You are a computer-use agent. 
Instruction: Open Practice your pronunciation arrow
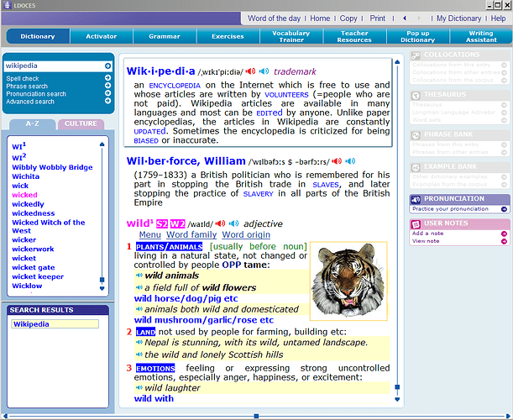[504, 208]
